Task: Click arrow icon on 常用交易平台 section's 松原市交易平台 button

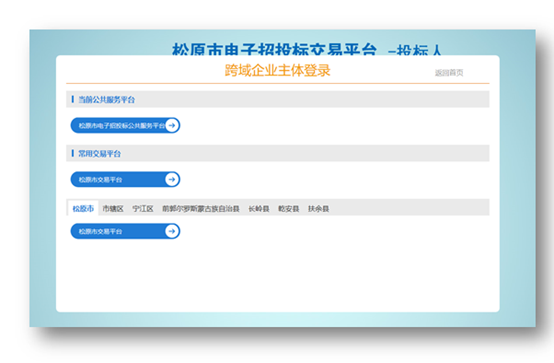Action: [x=172, y=180]
